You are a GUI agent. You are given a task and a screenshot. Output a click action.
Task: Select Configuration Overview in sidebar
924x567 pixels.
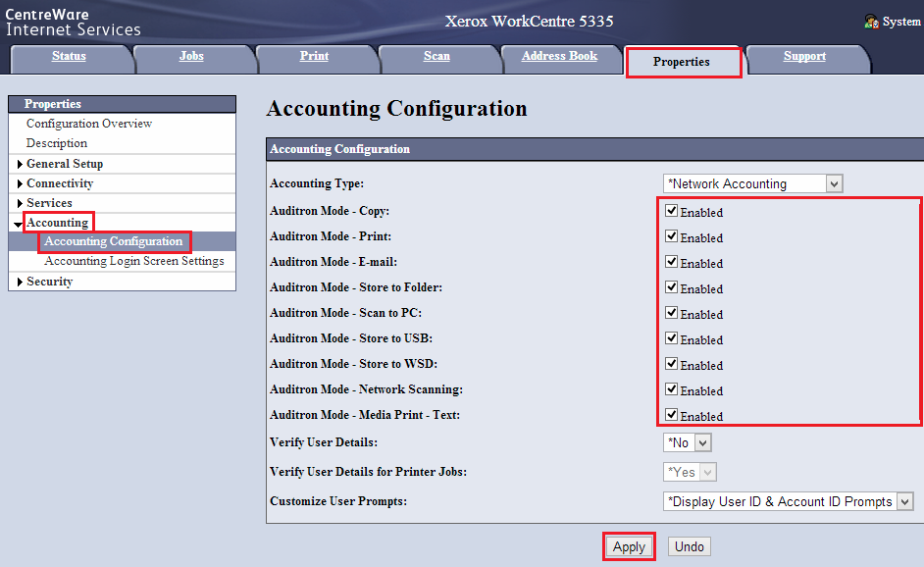(x=89, y=124)
